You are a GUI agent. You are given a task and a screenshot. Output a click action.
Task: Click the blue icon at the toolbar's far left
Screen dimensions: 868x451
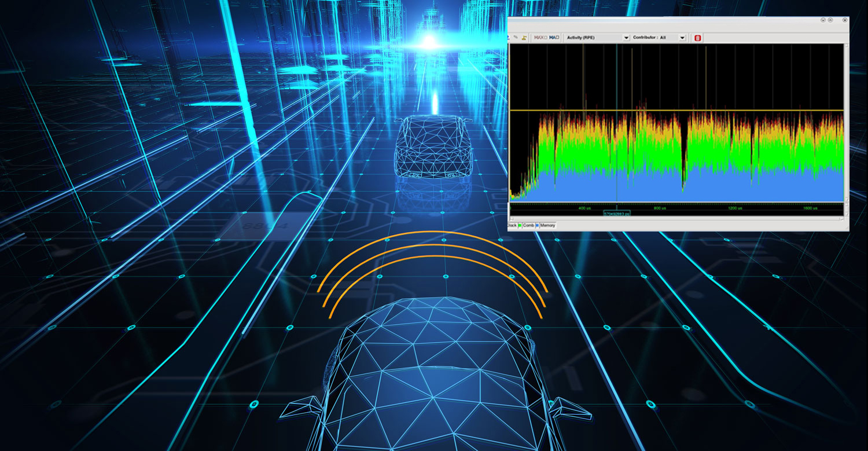click(x=509, y=38)
